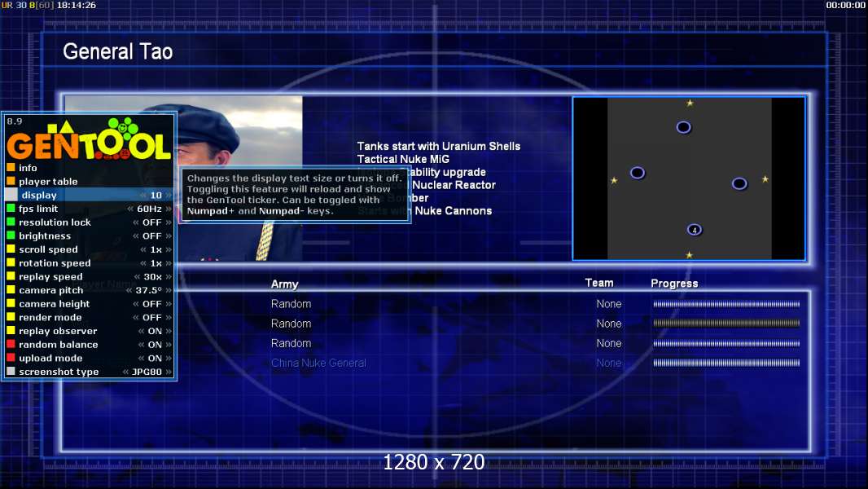Image resolution: width=868 pixels, height=489 pixels.
Task: Click the 8.9 version number
Action: click(15, 121)
